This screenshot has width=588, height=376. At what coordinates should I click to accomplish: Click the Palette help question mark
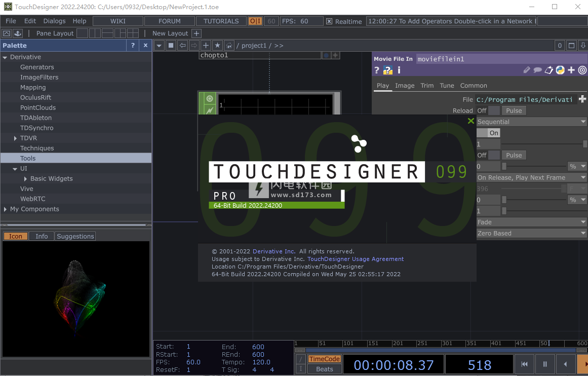coord(133,46)
